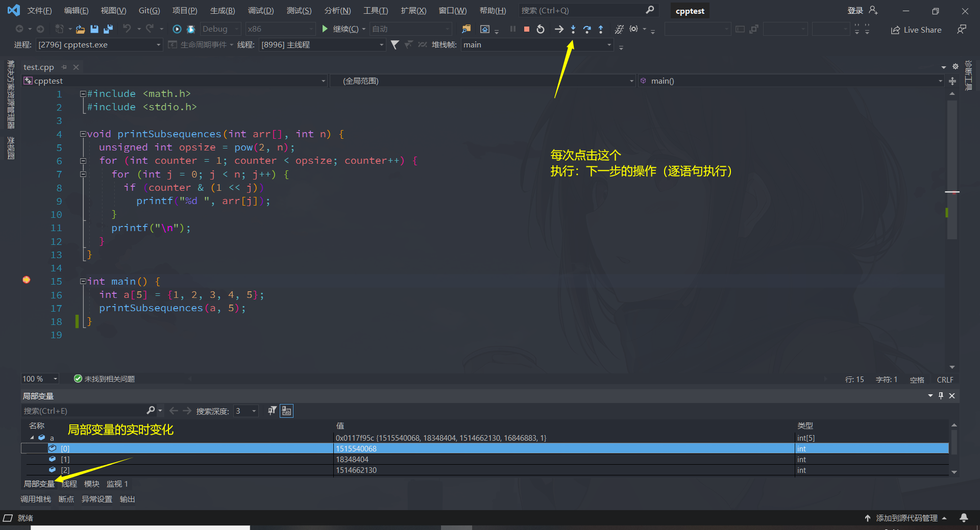This screenshot has height=530, width=980.
Task: Click the green Continue play arrow
Action: pyautogui.click(x=325, y=29)
